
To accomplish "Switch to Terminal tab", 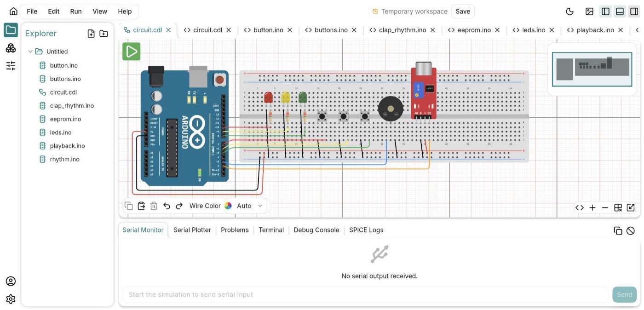I will [x=271, y=230].
